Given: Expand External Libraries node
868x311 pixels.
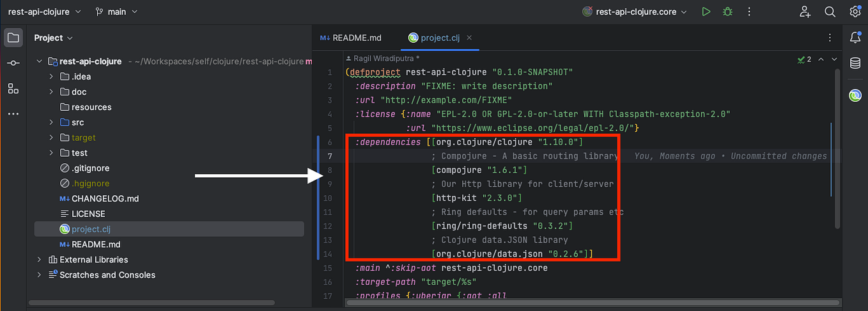Looking at the screenshot, I should click(x=39, y=260).
